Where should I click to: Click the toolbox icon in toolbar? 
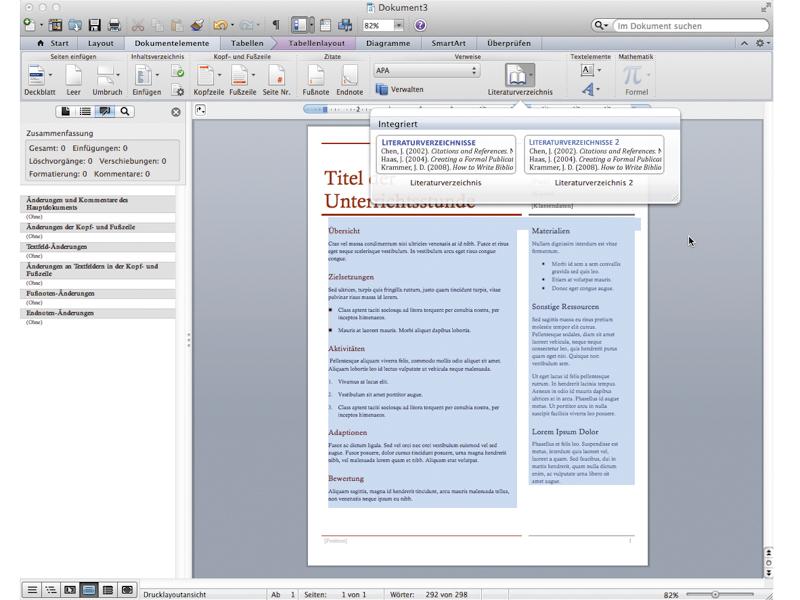[326, 25]
